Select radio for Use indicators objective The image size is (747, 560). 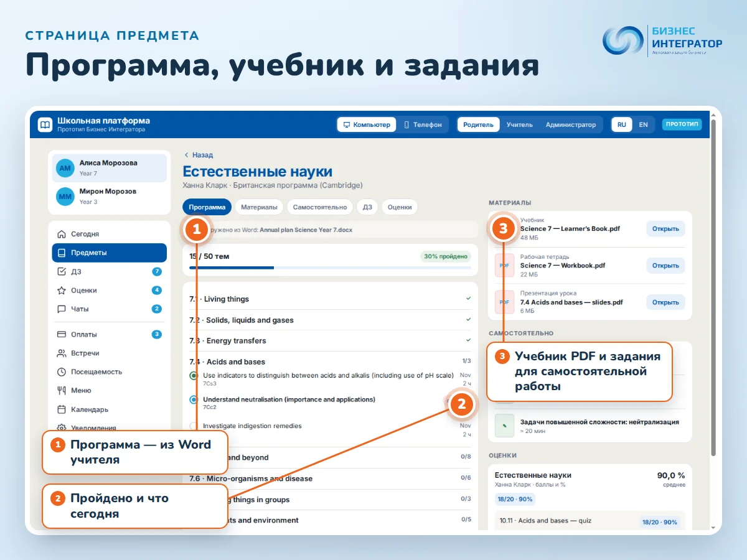pos(194,375)
